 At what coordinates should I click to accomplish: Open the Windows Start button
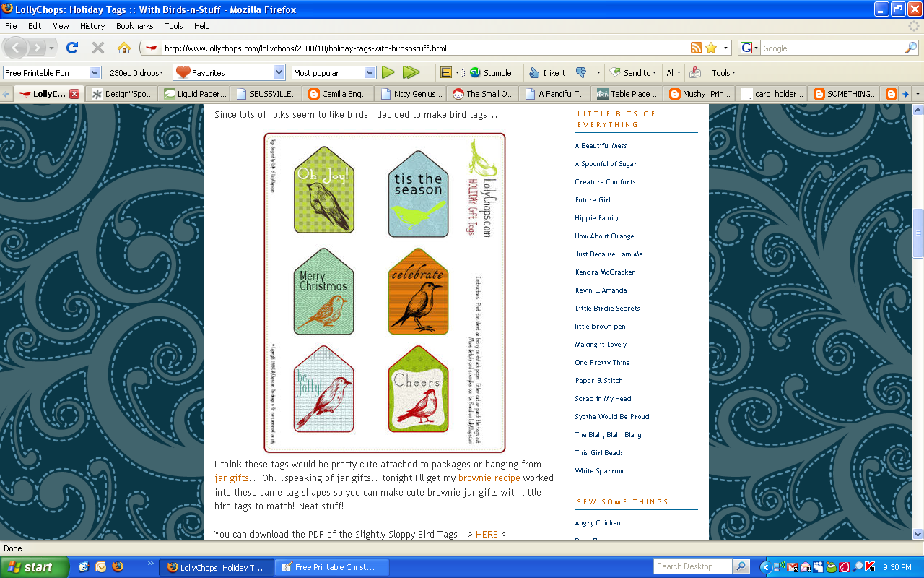click(x=35, y=567)
